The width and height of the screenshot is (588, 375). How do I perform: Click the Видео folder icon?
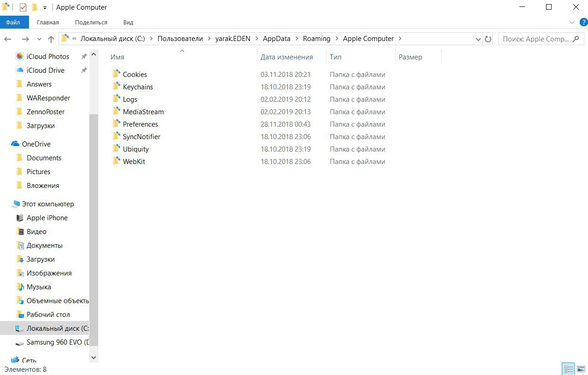click(x=19, y=231)
